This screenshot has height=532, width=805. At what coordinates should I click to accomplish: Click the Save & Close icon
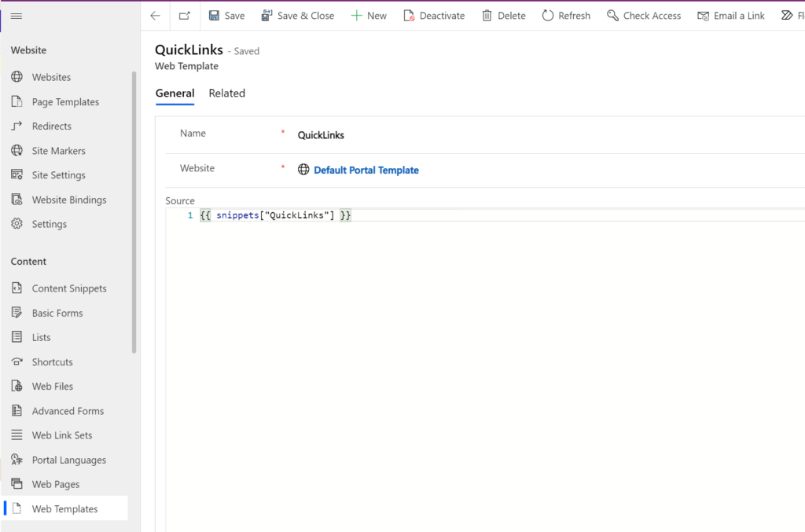click(266, 16)
